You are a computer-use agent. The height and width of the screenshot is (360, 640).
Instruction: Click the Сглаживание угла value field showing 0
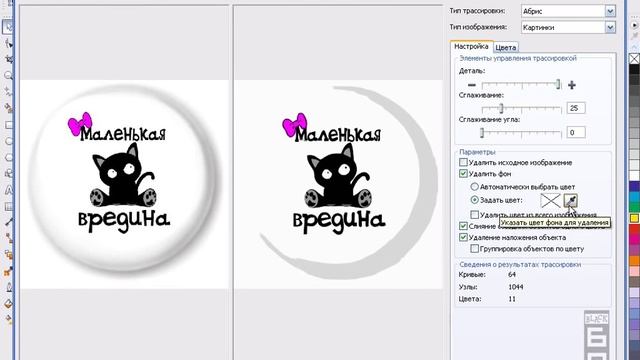click(x=576, y=132)
